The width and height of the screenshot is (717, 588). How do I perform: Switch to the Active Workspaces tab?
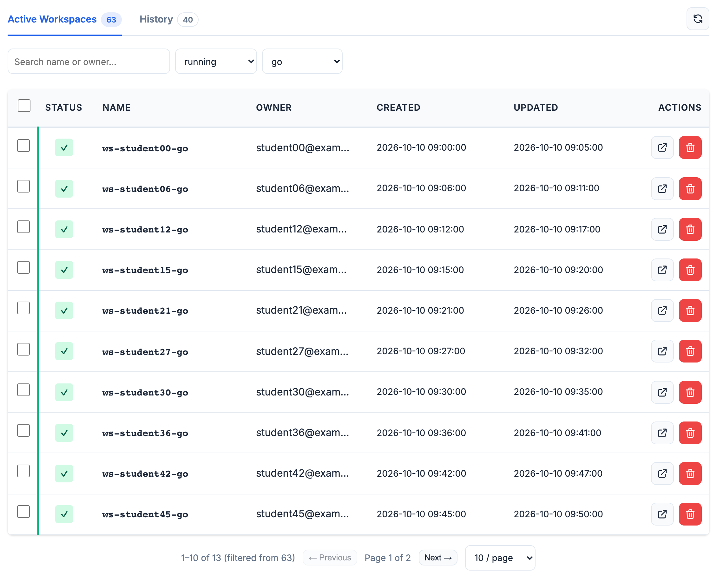64,19
